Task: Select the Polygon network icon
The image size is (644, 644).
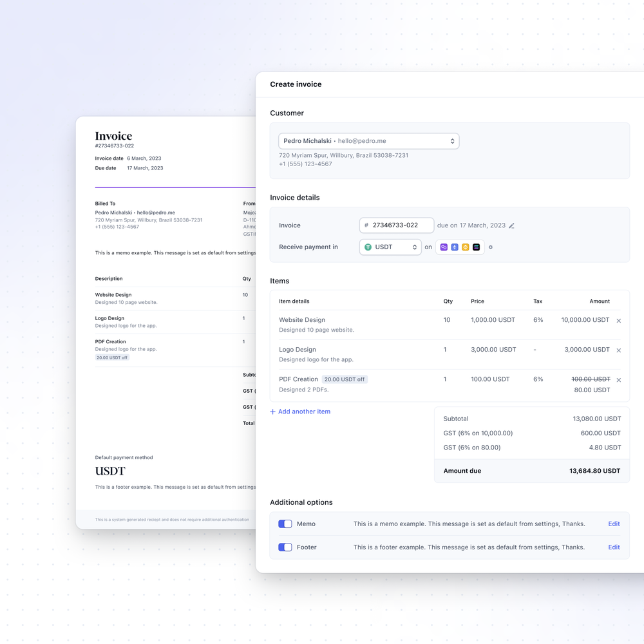Action: click(444, 247)
